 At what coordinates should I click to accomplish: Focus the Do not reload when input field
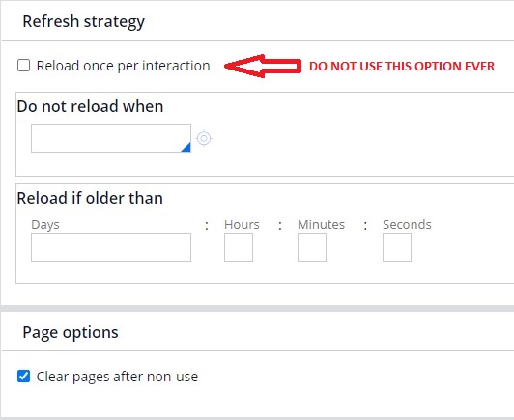click(111, 138)
